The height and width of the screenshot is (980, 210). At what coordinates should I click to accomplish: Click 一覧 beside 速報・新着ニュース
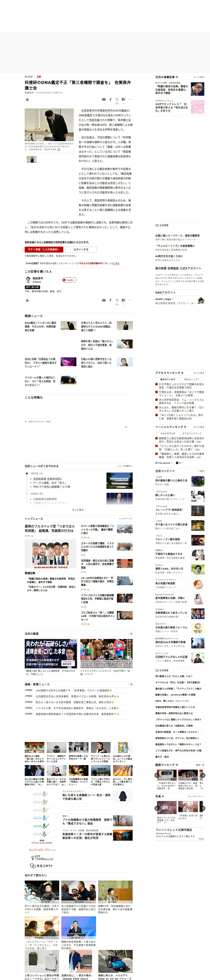[x=130, y=684]
